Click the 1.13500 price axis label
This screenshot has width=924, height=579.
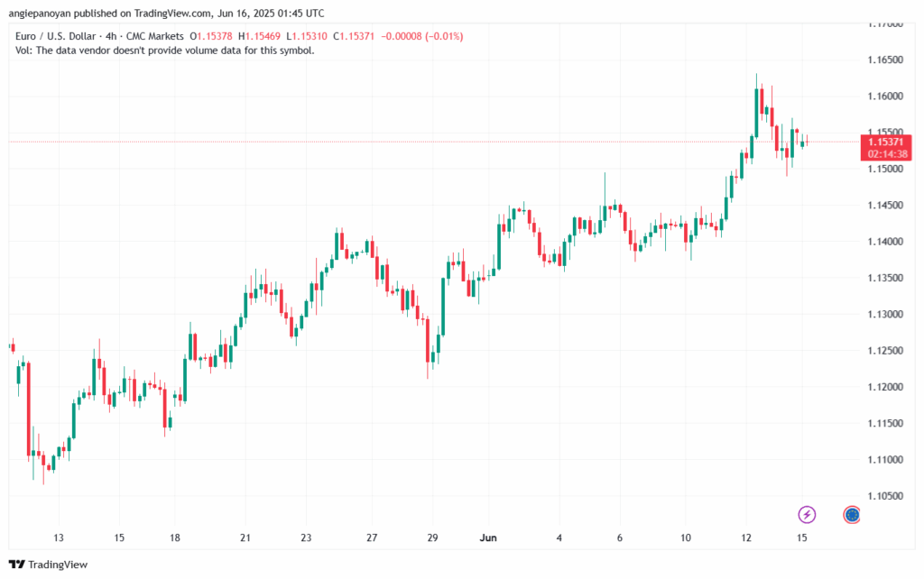tap(885, 278)
